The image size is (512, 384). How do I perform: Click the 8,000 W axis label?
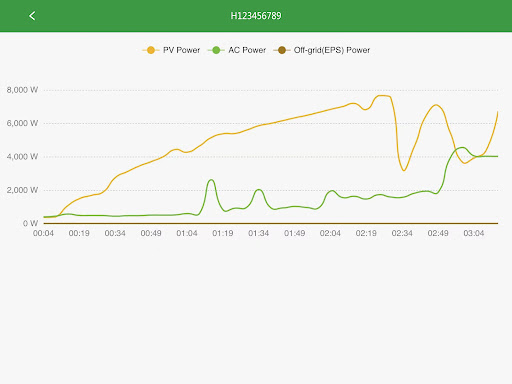(x=22, y=90)
